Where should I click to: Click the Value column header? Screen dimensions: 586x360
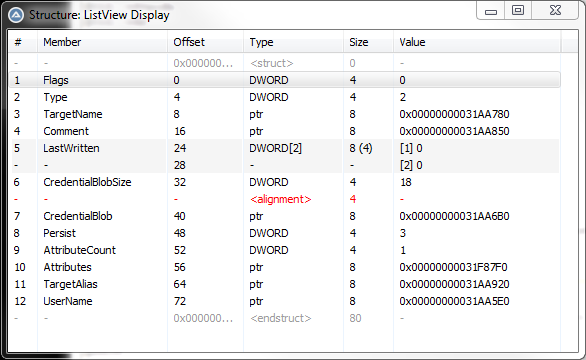click(x=477, y=42)
